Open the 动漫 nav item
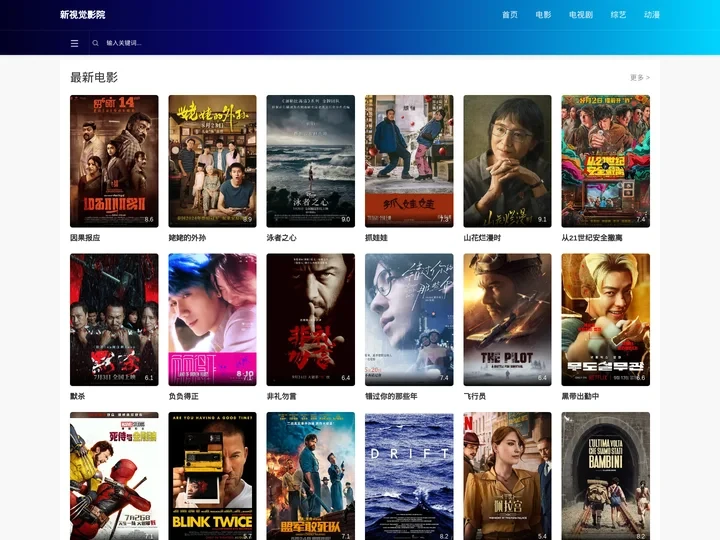 click(x=652, y=15)
